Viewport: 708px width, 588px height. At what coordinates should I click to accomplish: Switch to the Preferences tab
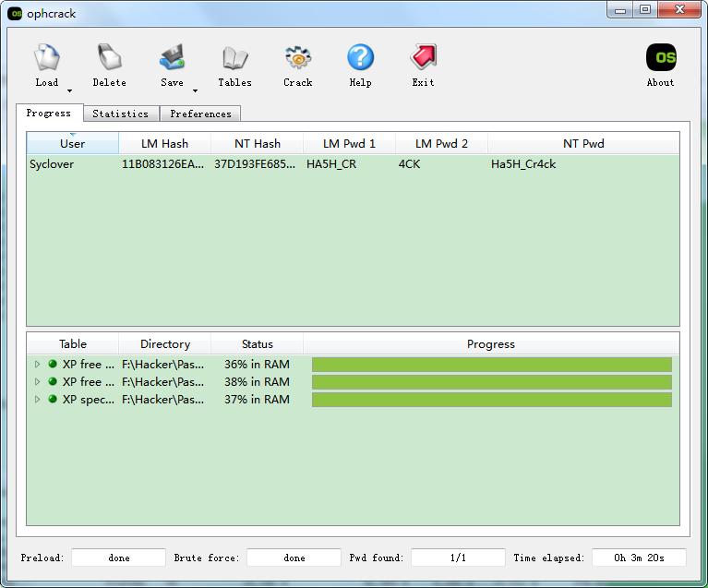200,114
